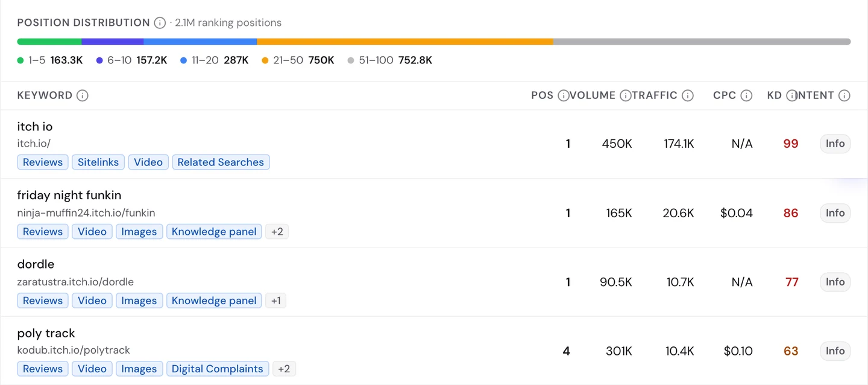Image resolution: width=868 pixels, height=385 pixels.
Task: Open ninja-muffin24.itch.io/funkin URL link
Action: [x=86, y=213]
